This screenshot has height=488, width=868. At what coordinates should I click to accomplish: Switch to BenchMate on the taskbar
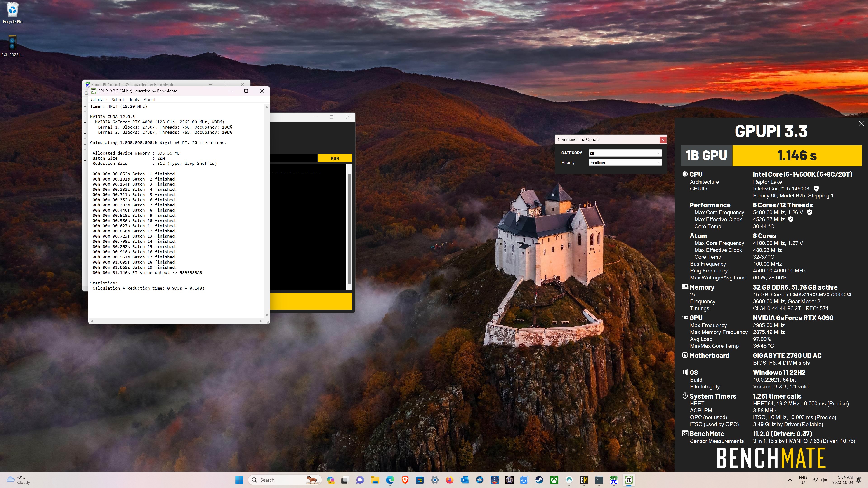point(584,480)
